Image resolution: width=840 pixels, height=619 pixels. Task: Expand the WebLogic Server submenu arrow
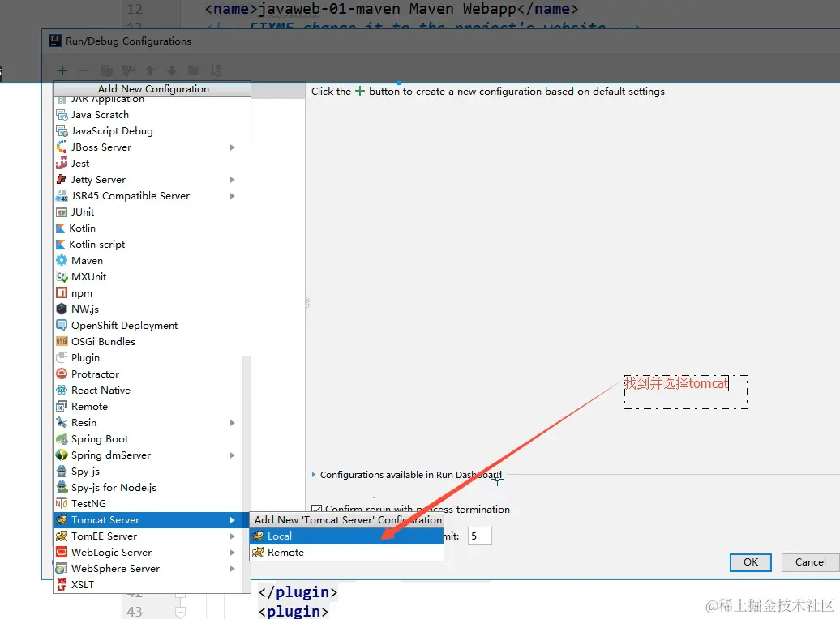tap(233, 552)
